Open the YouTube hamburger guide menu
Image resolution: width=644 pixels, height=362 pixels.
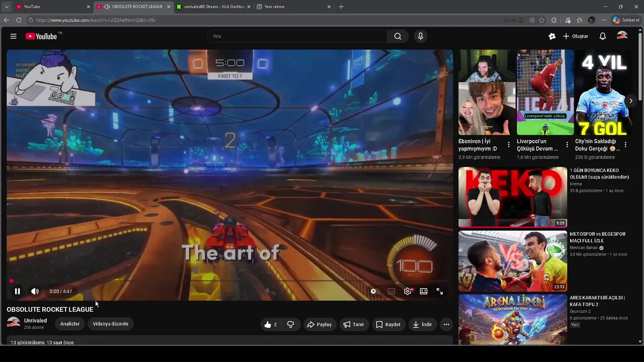[14, 36]
